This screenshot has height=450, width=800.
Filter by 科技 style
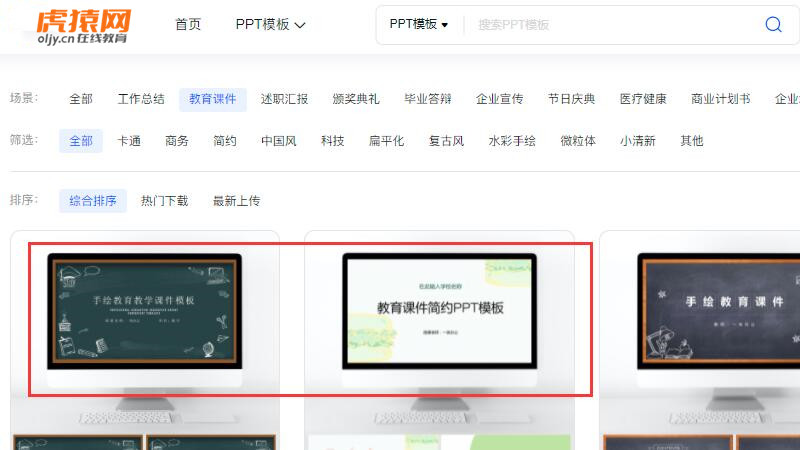click(x=333, y=141)
